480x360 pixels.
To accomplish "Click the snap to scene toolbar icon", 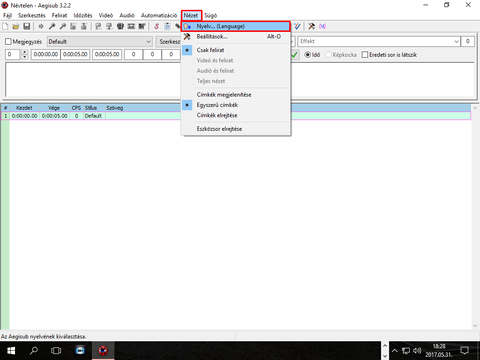I will click(x=131, y=26).
